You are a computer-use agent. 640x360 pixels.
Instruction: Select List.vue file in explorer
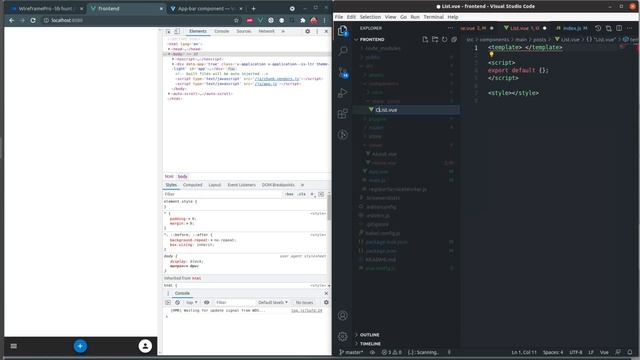407,110
